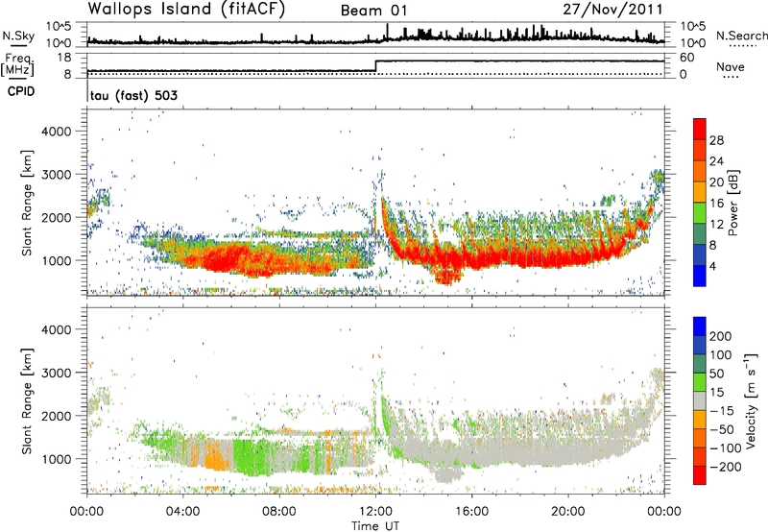Select the '2000' tick in power panel
Screen dimensions: 768x532
point(56,217)
